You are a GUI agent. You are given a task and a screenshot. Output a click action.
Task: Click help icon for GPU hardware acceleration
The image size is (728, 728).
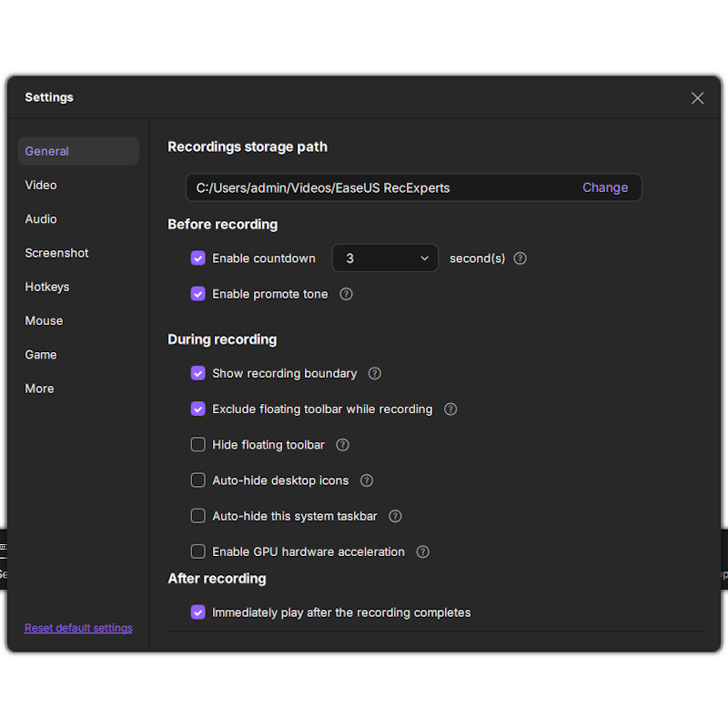(x=422, y=551)
